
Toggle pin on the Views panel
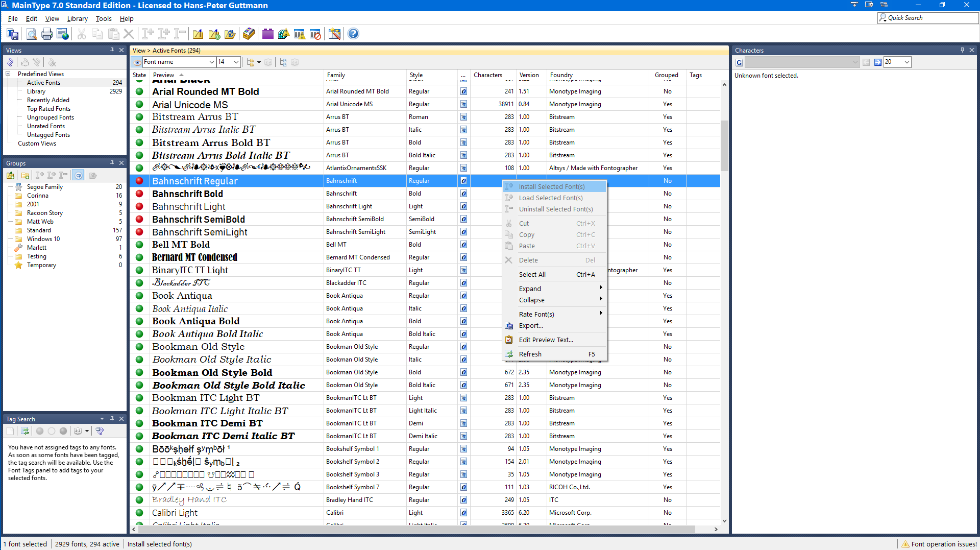click(x=112, y=50)
